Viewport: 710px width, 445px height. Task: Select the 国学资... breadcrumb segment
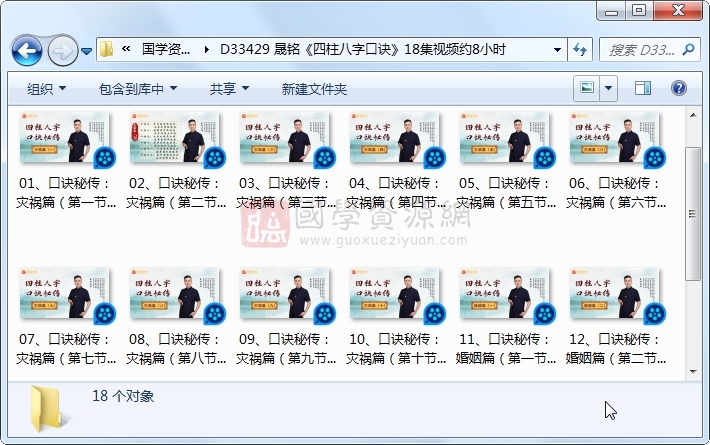(166, 49)
